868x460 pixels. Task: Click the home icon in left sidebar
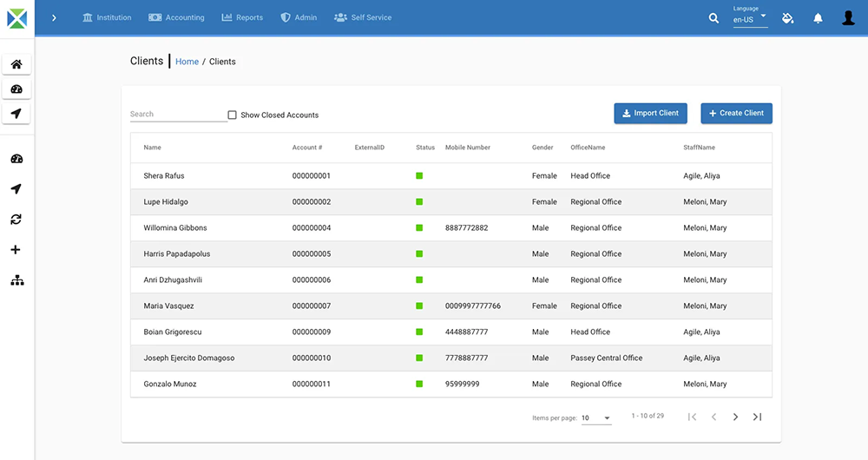16,64
